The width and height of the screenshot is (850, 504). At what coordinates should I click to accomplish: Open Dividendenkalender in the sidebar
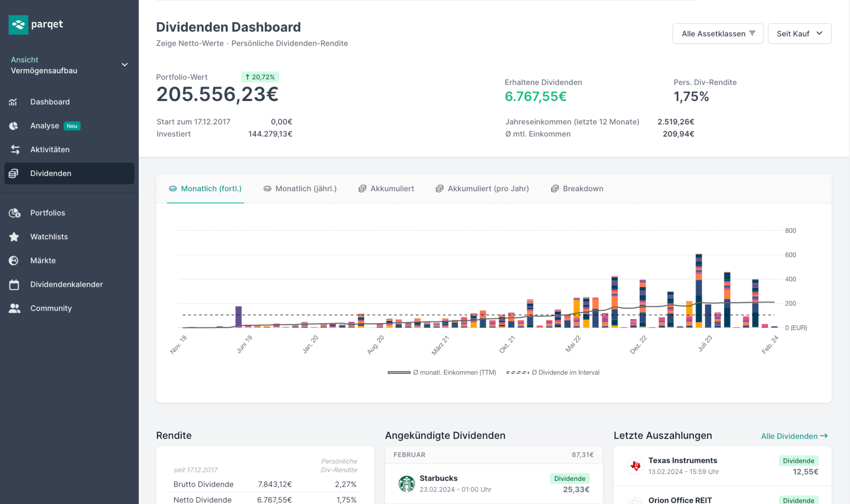pyautogui.click(x=69, y=285)
